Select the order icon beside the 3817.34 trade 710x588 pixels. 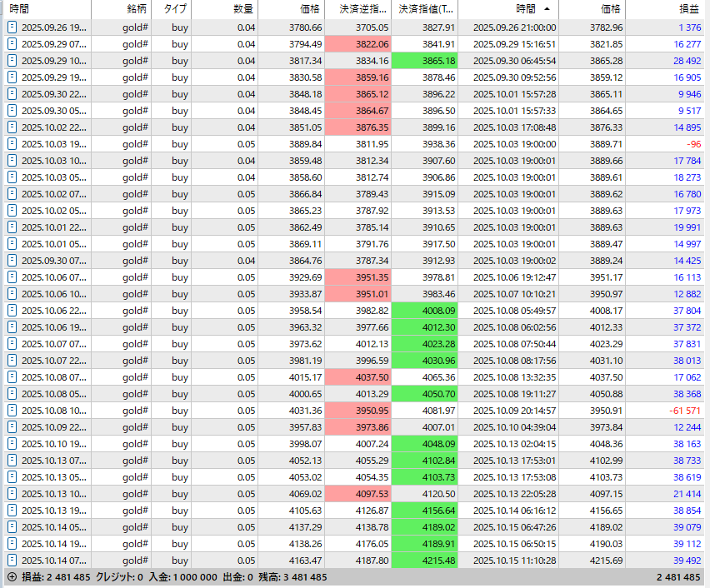(12, 61)
